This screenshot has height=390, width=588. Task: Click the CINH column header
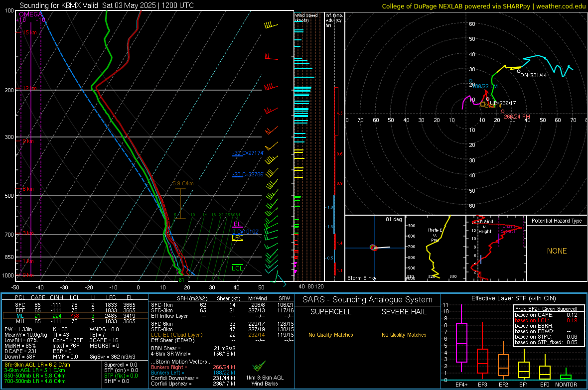(x=57, y=297)
